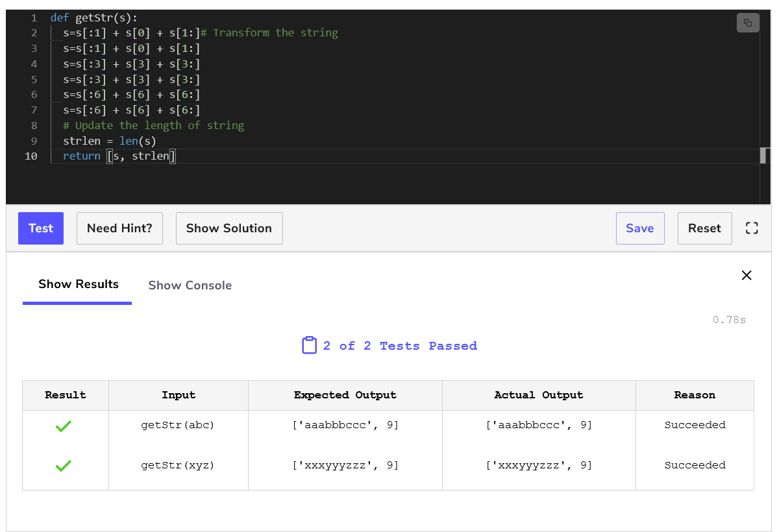Image resolution: width=777 pixels, height=532 pixels.
Task: Reset the code editor
Action: point(704,228)
